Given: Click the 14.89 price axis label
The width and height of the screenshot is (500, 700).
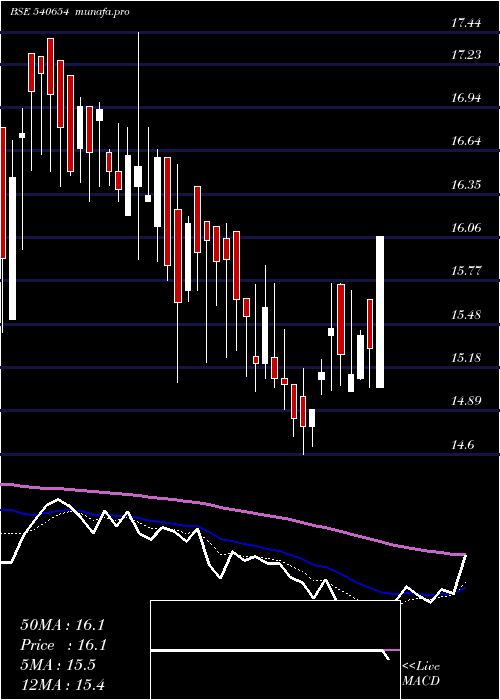Looking at the screenshot, I should tap(466, 400).
